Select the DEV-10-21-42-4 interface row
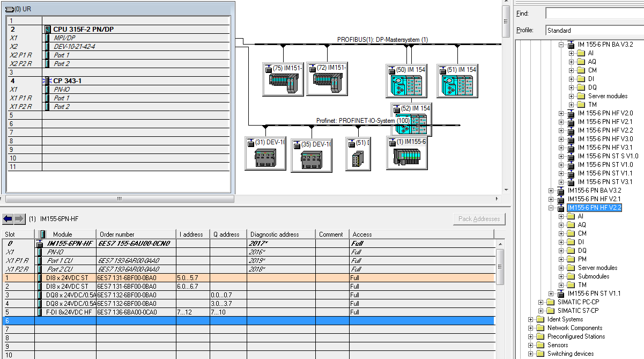 tap(119, 47)
